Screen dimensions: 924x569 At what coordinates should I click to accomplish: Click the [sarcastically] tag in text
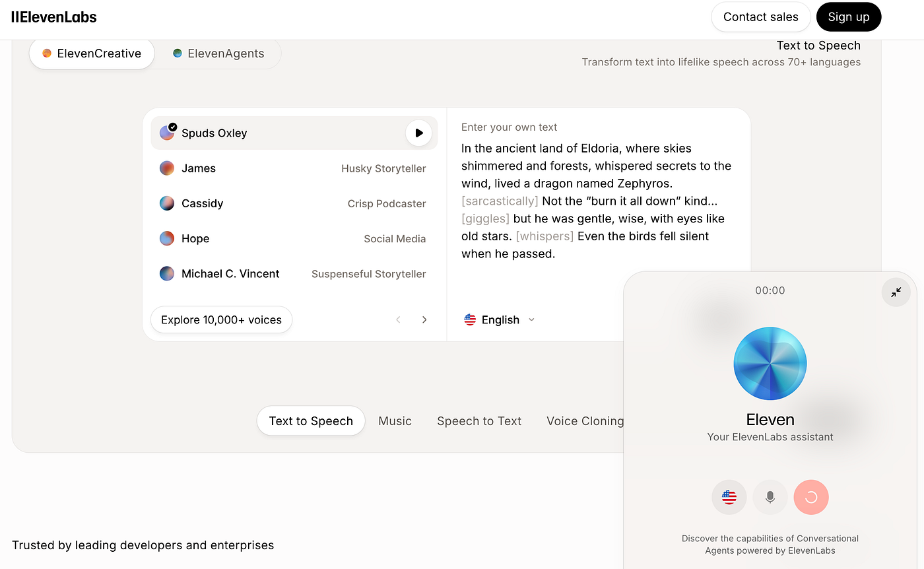pos(500,201)
